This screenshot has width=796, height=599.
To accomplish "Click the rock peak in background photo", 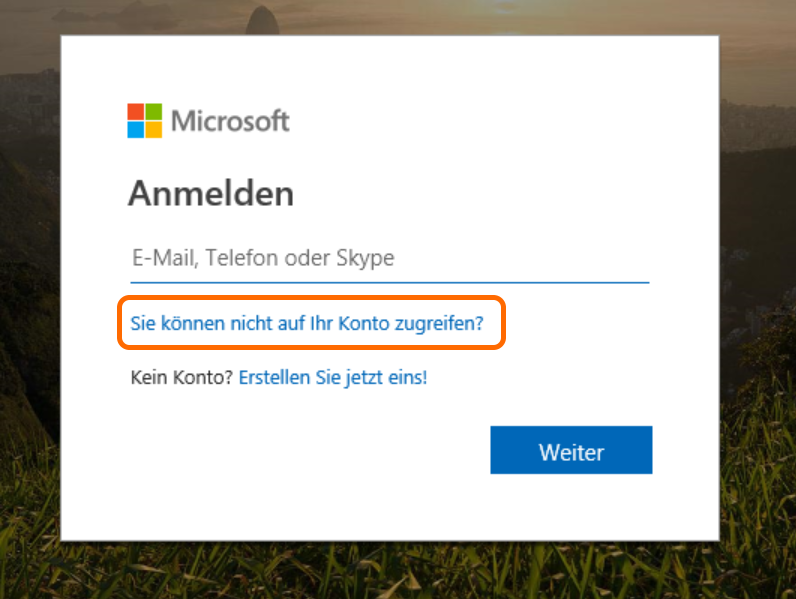I will click(262, 19).
